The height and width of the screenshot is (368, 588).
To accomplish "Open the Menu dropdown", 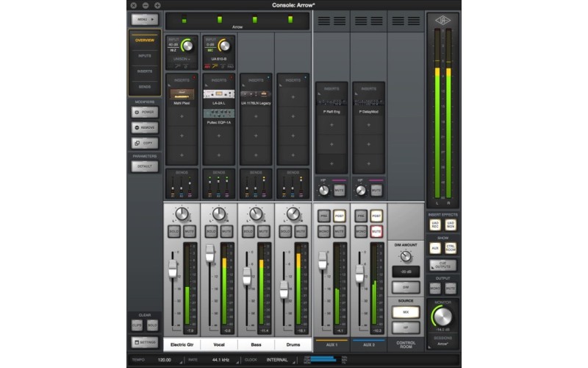I will click(x=145, y=19).
